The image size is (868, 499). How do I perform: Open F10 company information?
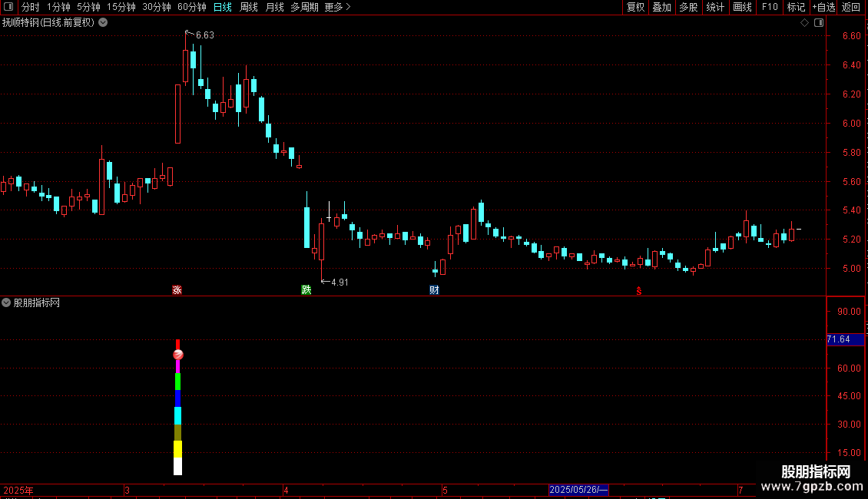tap(770, 7)
